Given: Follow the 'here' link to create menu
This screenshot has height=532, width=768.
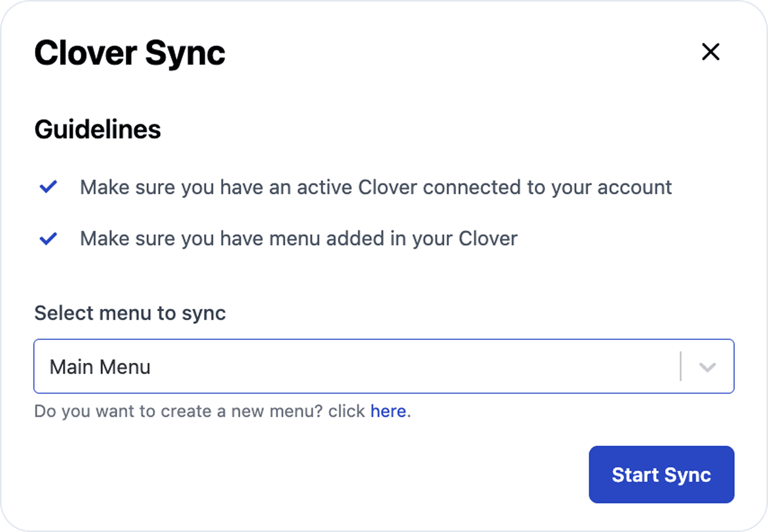Looking at the screenshot, I should (388, 411).
